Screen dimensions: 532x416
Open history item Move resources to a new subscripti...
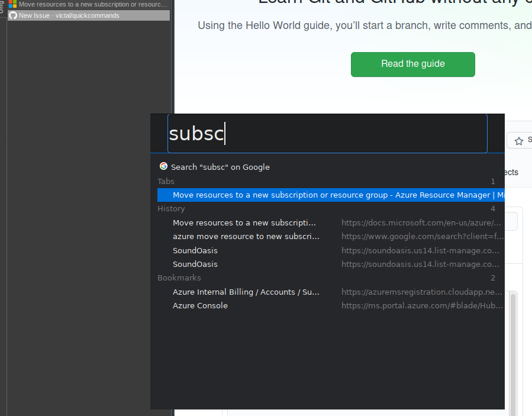pos(244,223)
